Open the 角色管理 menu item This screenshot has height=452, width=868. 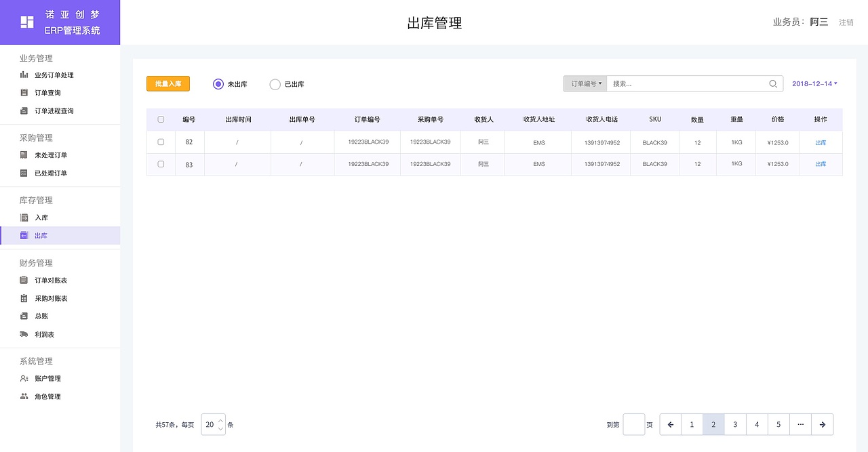24,396
